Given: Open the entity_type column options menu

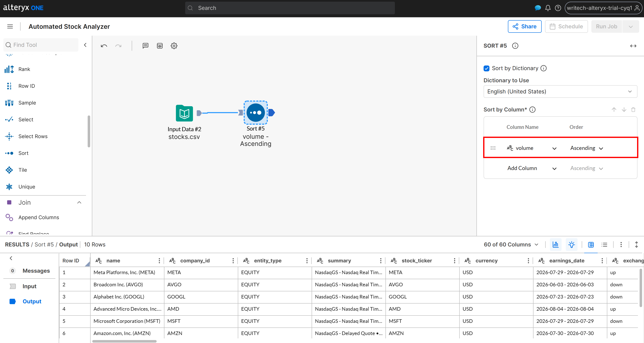Looking at the screenshot, I should pos(307,261).
